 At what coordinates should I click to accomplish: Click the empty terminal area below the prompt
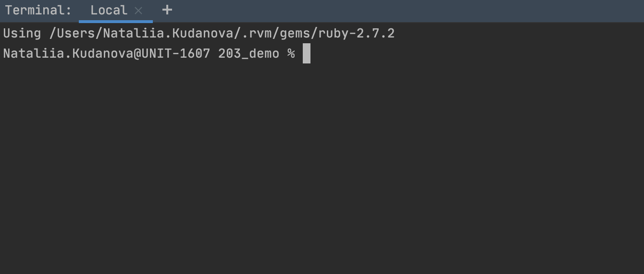(322, 168)
